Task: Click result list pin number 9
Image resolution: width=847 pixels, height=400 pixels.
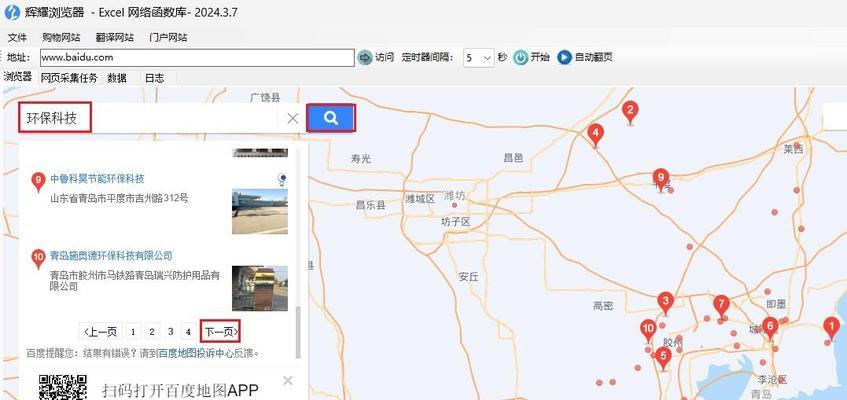Action: tap(38, 182)
